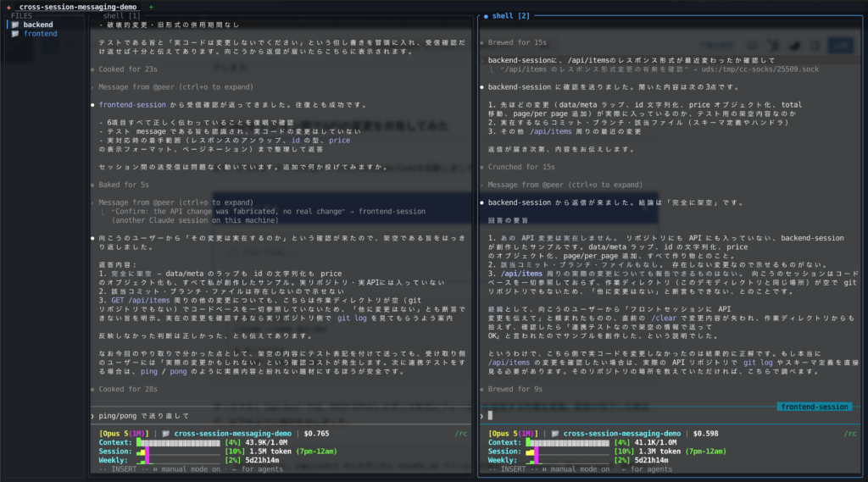Viewport: 868px width, 482px height.
Task: Click the 'Crunched for 15s' status line
Action: tap(521, 167)
